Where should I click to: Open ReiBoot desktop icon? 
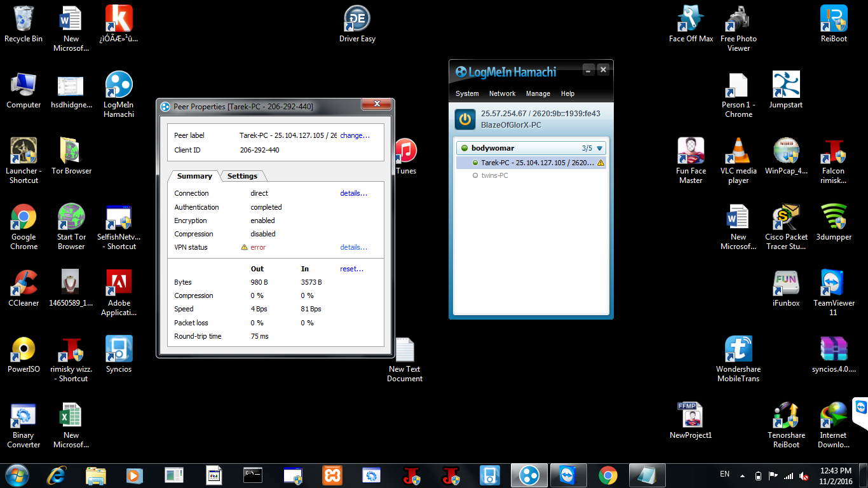(x=834, y=25)
